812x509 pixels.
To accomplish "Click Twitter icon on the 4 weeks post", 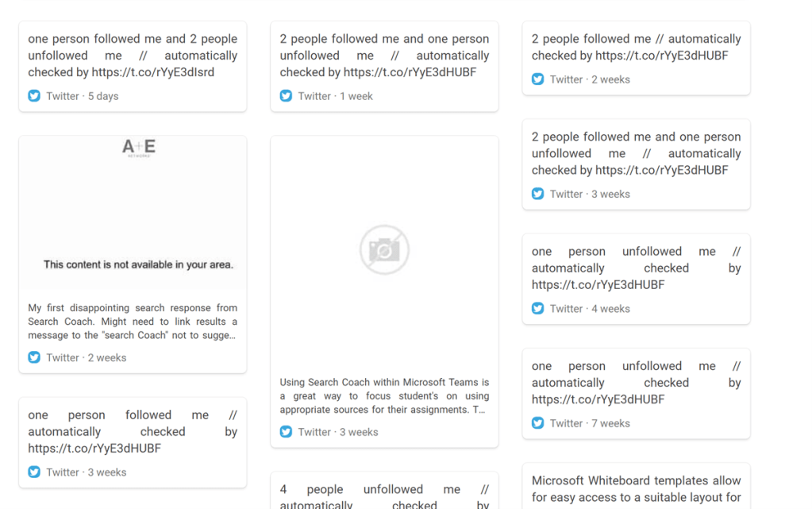I will 537,308.
